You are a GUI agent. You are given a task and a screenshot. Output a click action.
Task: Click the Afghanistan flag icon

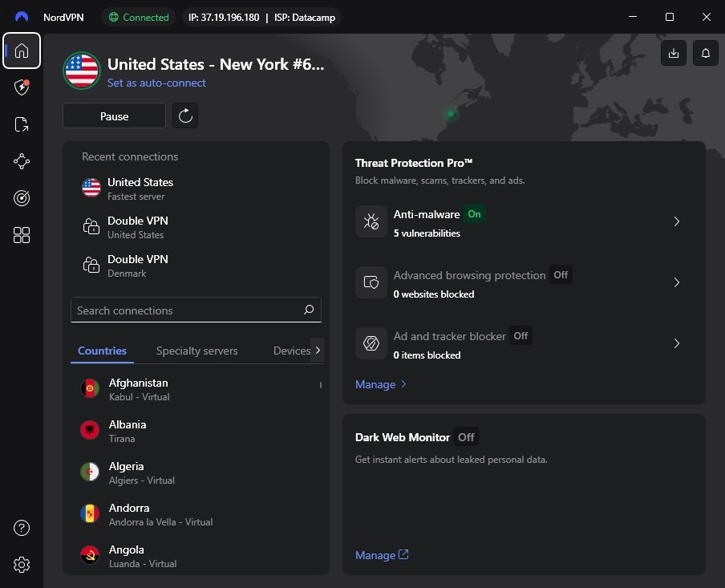point(90,388)
